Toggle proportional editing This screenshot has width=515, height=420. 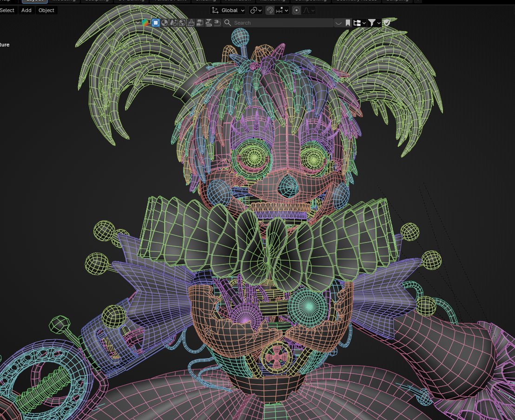(296, 10)
